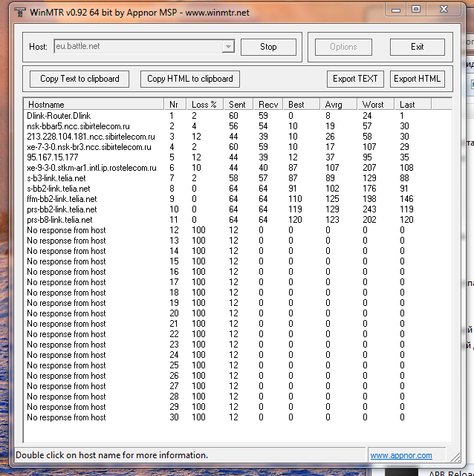Select the 95.167.15.177 host row

point(52,157)
